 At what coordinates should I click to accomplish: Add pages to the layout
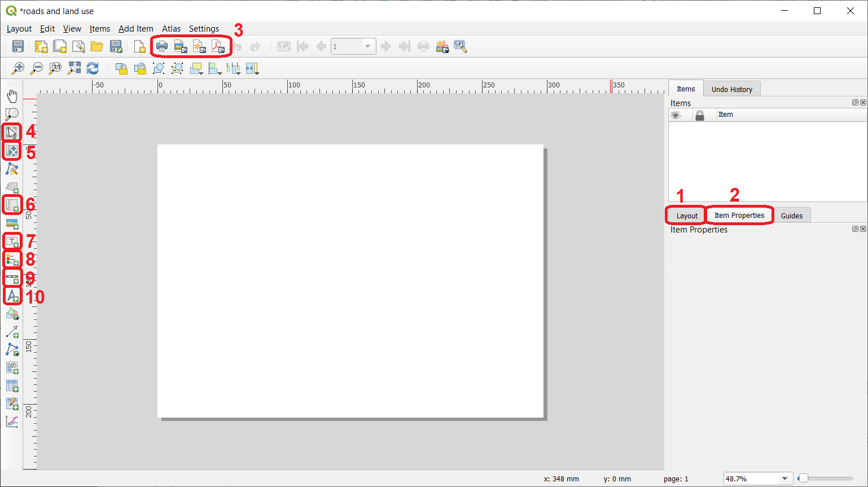(139, 46)
